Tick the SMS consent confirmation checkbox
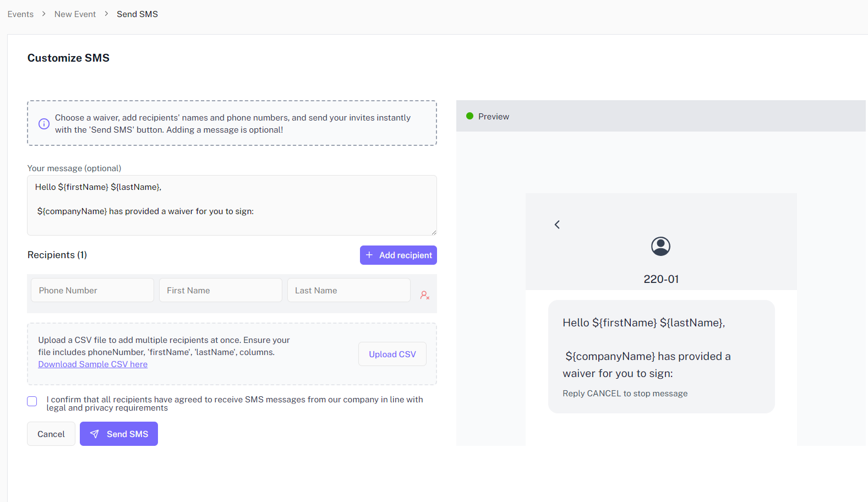868x502 pixels. point(32,401)
